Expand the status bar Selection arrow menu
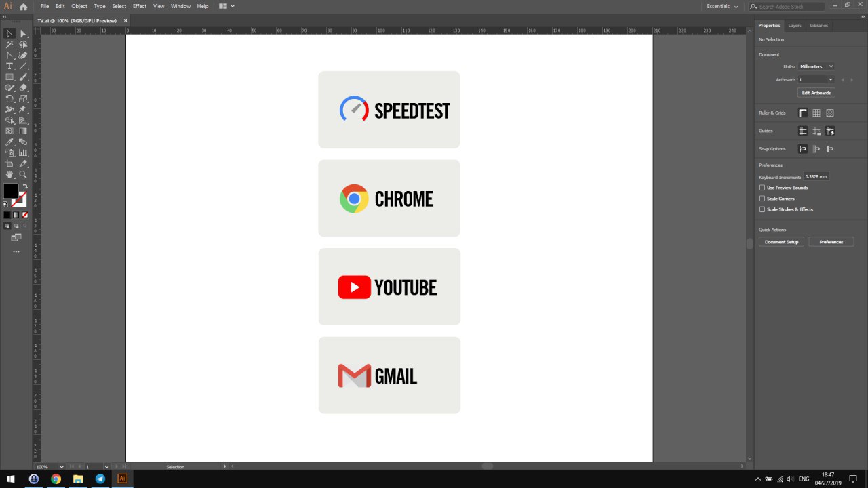 click(224, 466)
